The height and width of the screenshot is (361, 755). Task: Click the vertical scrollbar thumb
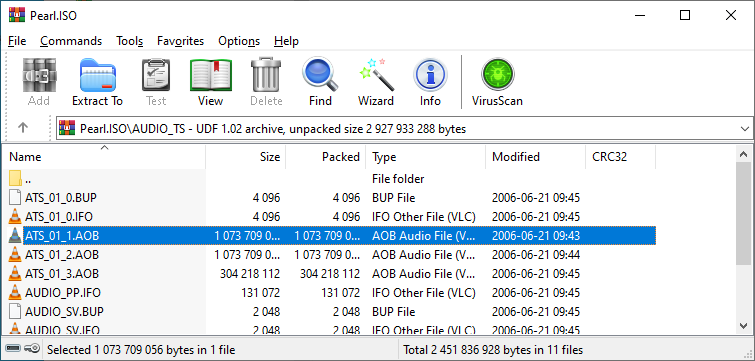[744, 213]
